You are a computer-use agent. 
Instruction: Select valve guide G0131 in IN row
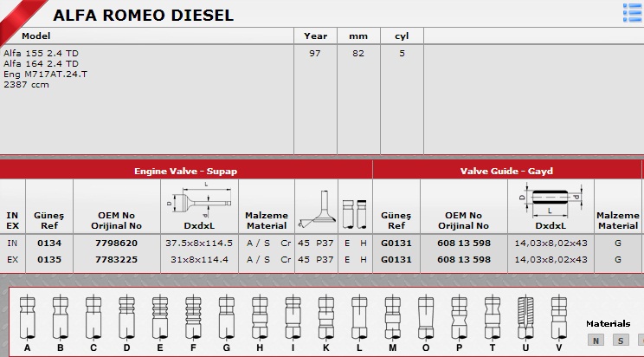396,244
